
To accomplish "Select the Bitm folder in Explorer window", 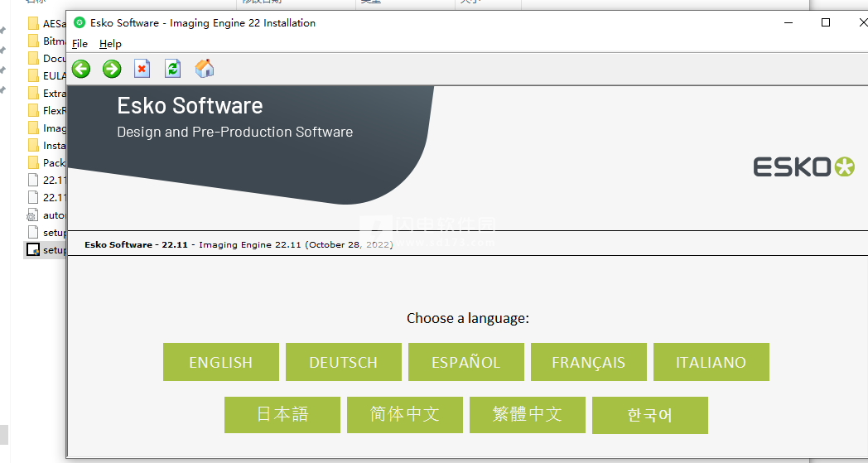I will pos(46,41).
